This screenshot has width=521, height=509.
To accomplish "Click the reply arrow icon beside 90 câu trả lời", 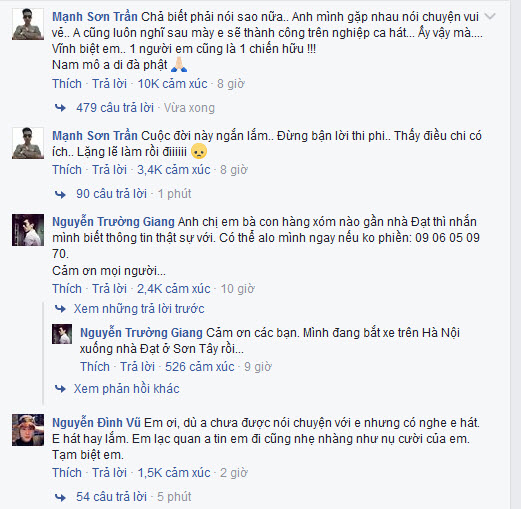I will 60,194.
